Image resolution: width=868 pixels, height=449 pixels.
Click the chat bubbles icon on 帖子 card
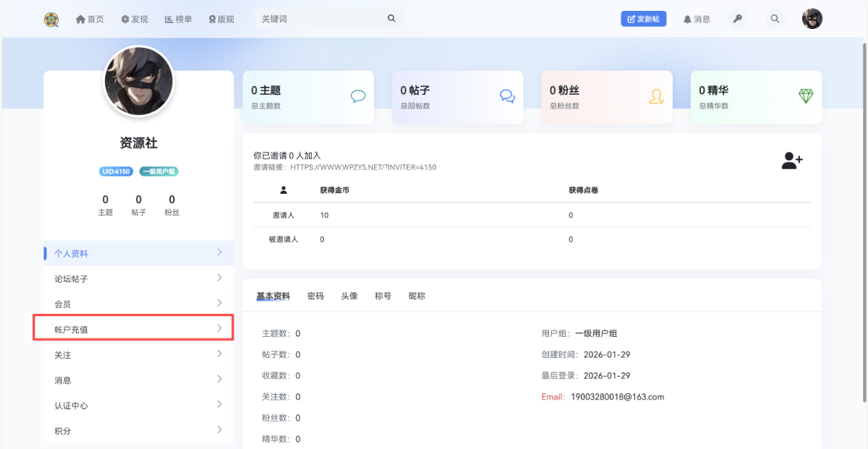pos(507,96)
